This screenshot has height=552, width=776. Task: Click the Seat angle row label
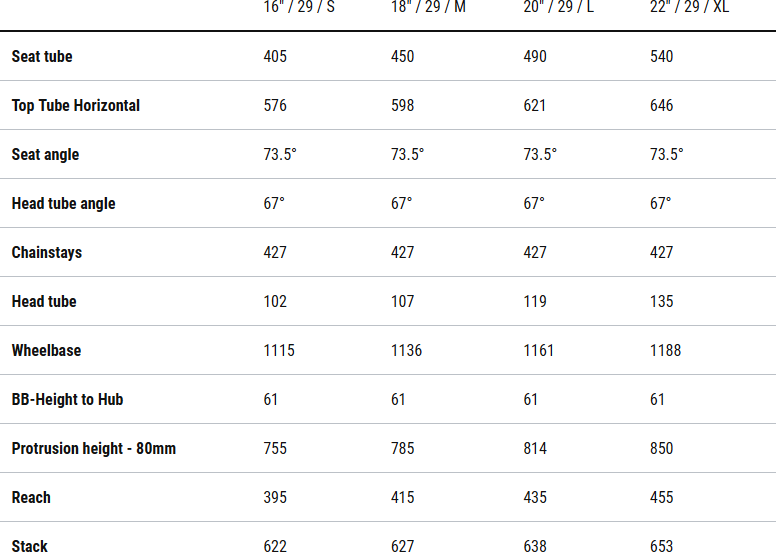45,154
